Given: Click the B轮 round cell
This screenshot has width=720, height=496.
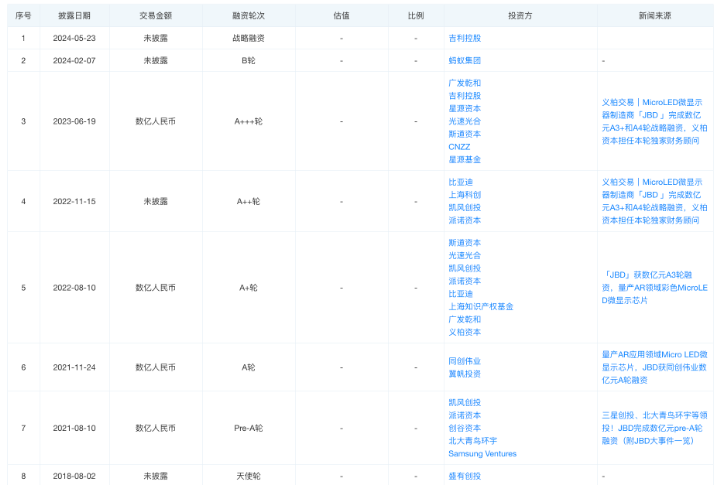Looking at the screenshot, I should point(248,61).
